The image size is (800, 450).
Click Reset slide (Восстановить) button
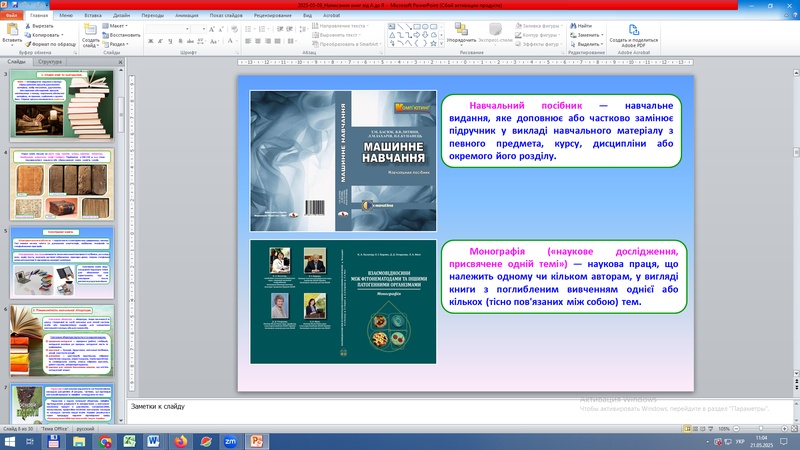(x=121, y=35)
